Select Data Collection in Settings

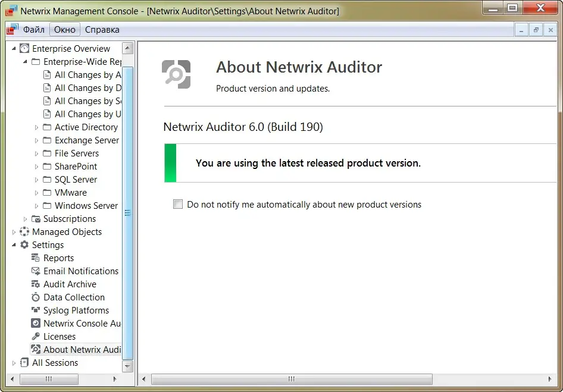pos(74,297)
